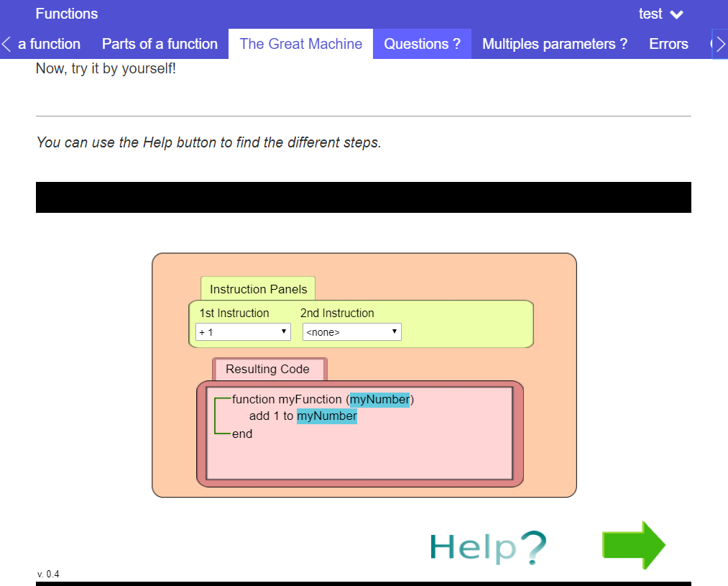Click highlighted myNumber in the add line
The width and height of the screenshot is (728, 586).
coord(327,416)
